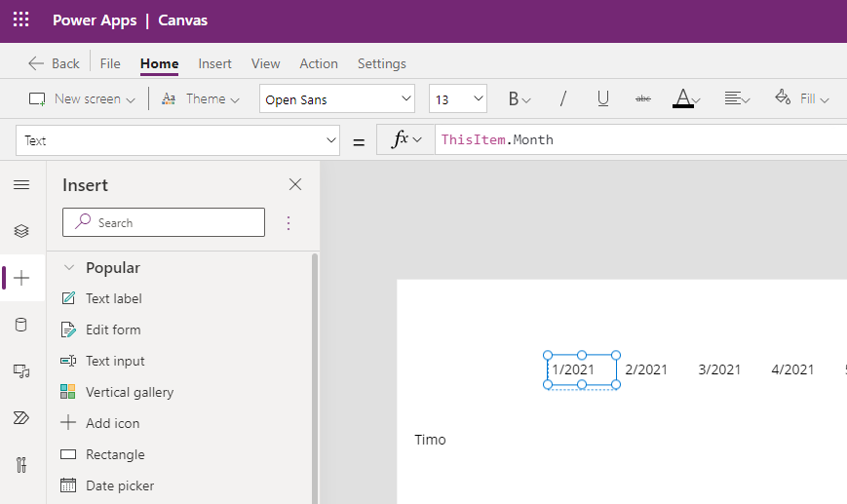
Task: Collapse the Popular section
Action: (x=69, y=268)
